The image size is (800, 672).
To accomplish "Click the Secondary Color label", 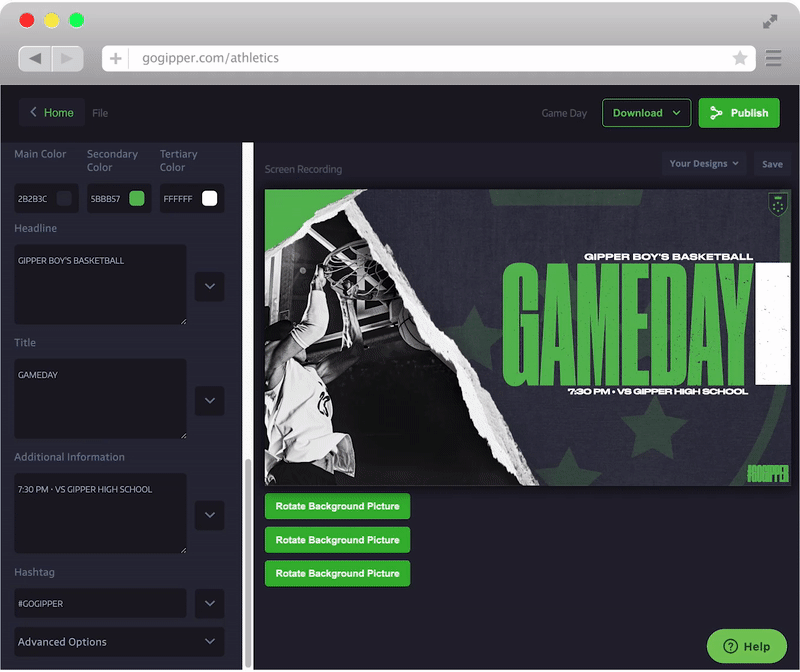I will 112,161.
